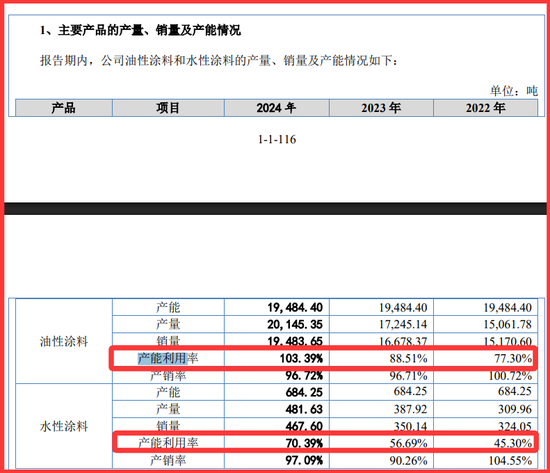Click the 103.39% utilization value
The height and width of the screenshot is (473, 550).
click(301, 359)
